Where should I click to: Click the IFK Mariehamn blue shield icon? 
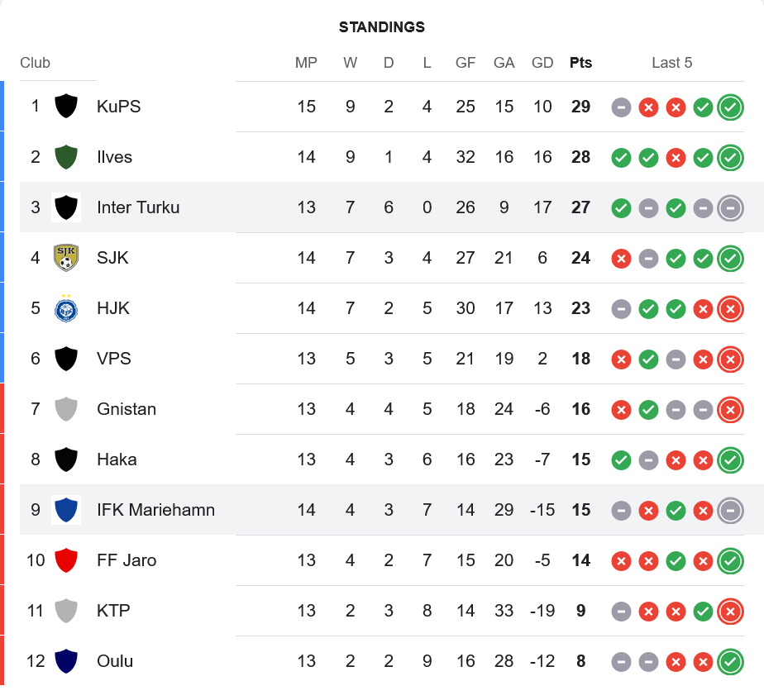tap(66, 510)
